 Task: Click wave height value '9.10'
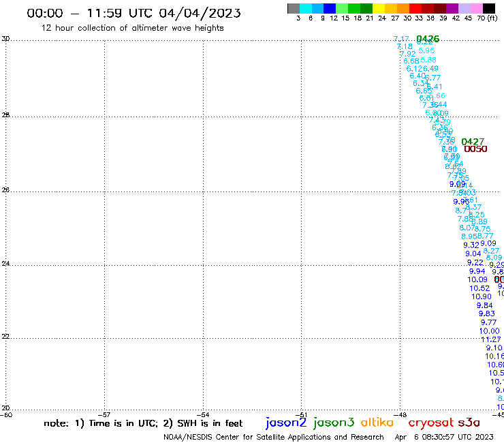(x=494, y=348)
